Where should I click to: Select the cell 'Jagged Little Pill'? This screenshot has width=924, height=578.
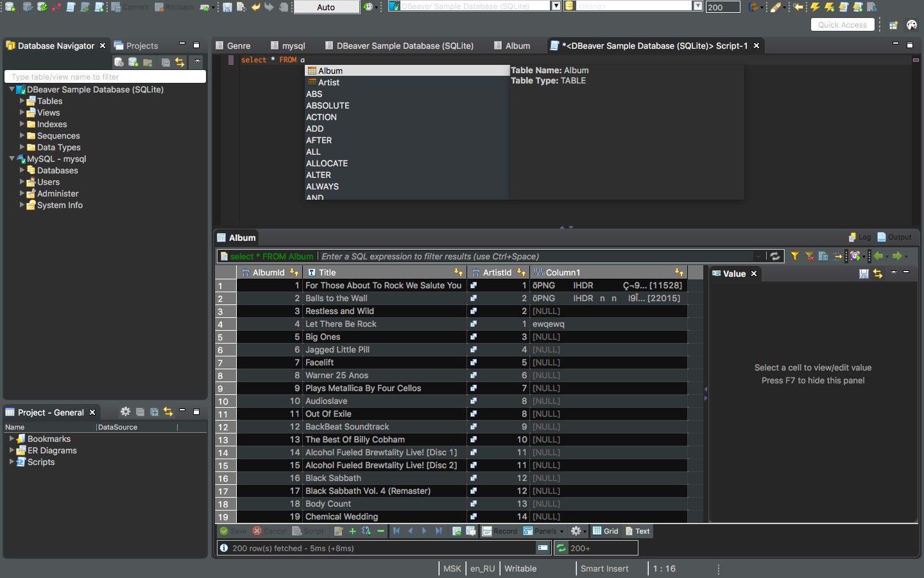coord(338,349)
